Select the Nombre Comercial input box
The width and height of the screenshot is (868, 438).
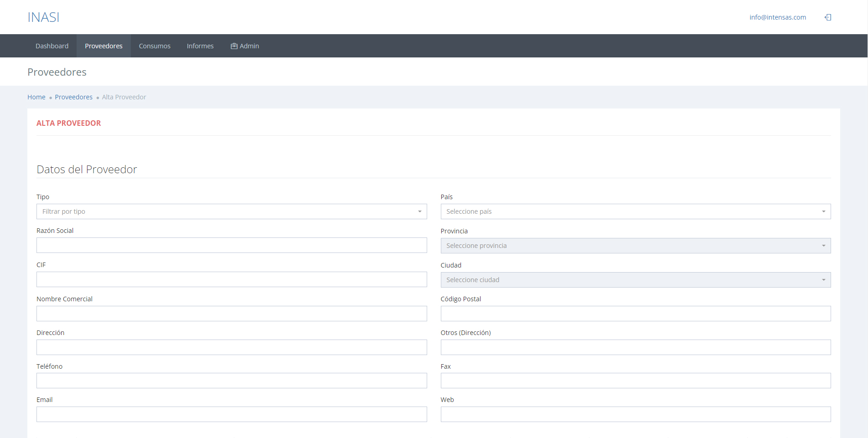coord(232,314)
